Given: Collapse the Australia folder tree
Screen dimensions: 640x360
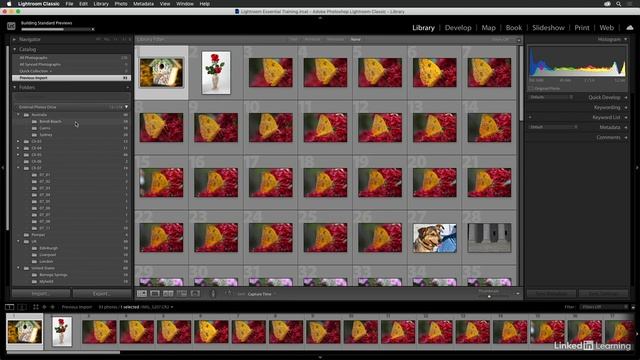Looking at the screenshot, I should pyautogui.click(x=18, y=115).
